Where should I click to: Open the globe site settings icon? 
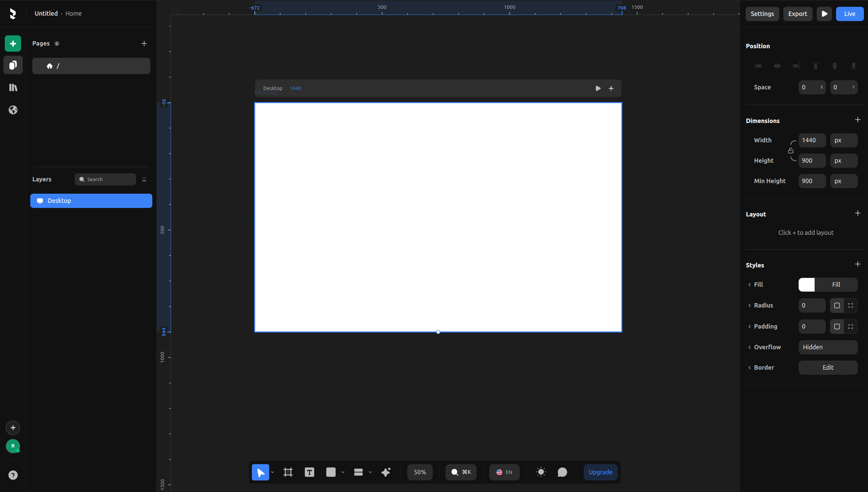[13, 110]
